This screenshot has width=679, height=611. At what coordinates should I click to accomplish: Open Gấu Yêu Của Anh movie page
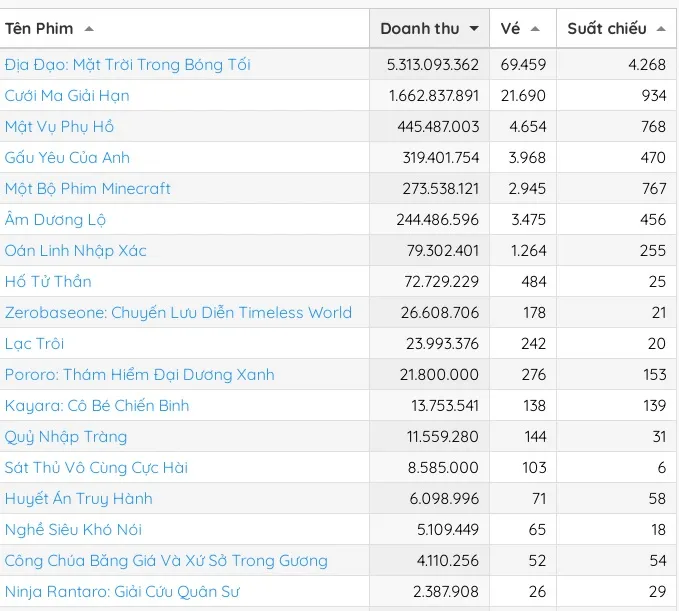67,158
